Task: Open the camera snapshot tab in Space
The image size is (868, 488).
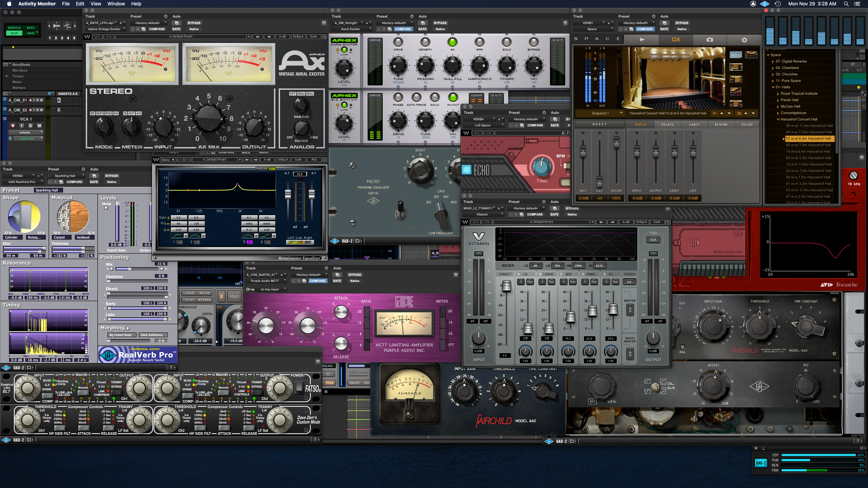Action: click(x=710, y=40)
